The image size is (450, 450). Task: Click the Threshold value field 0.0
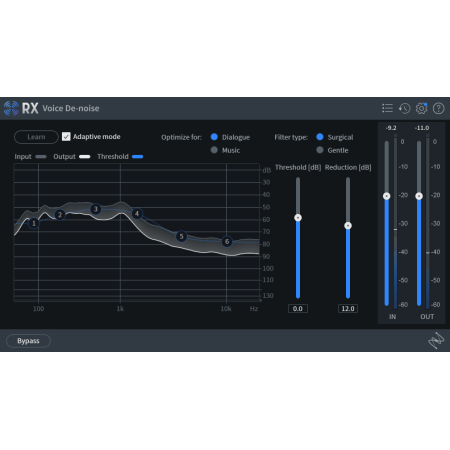298,309
